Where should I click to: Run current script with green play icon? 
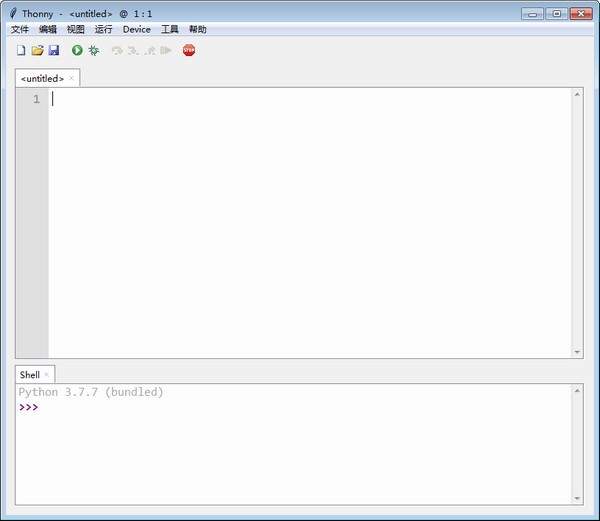tap(77, 50)
